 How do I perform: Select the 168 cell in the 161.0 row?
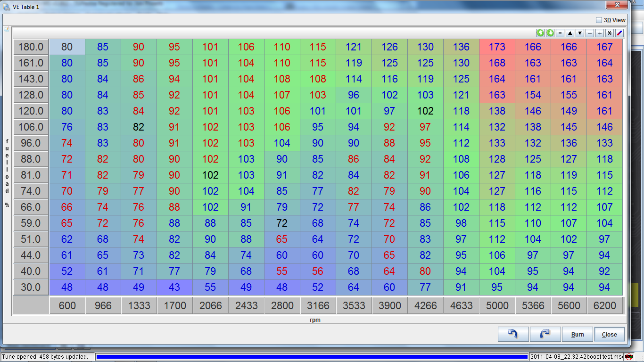pos(497,63)
